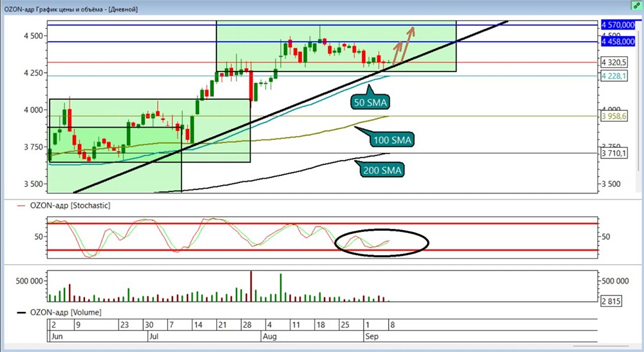
Task: Click the Jun month label on the time axis
Action: pos(57,337)
